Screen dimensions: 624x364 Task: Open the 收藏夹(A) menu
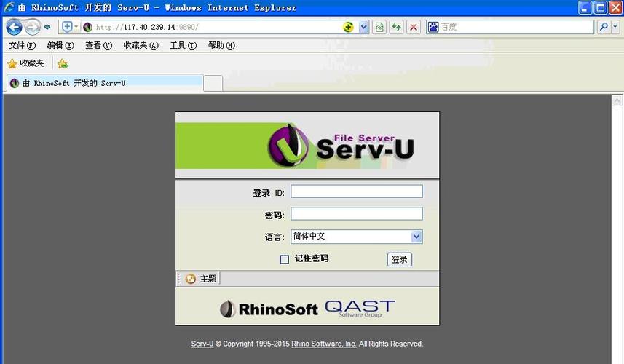click(x=141, y=45)
